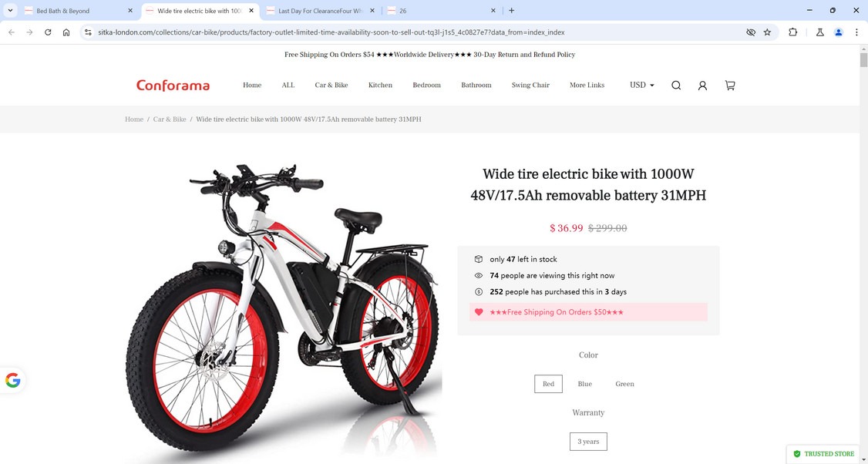The height and width of the screenshot is (464, 868).
Task: Open the site search magnifier icon
Action: [676, 86]
